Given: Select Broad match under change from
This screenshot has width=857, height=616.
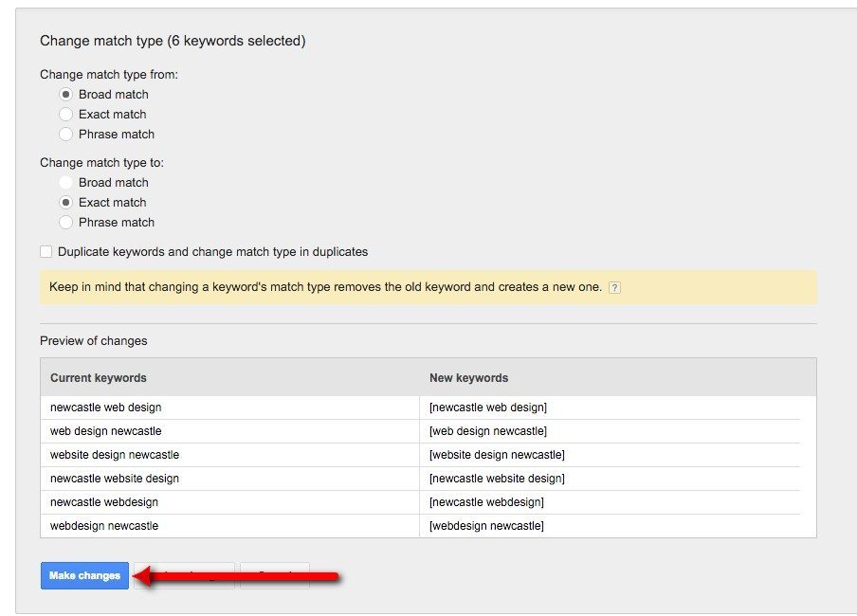Looking at the screenshot, I should pyautogui.click(x=64, y=94).
